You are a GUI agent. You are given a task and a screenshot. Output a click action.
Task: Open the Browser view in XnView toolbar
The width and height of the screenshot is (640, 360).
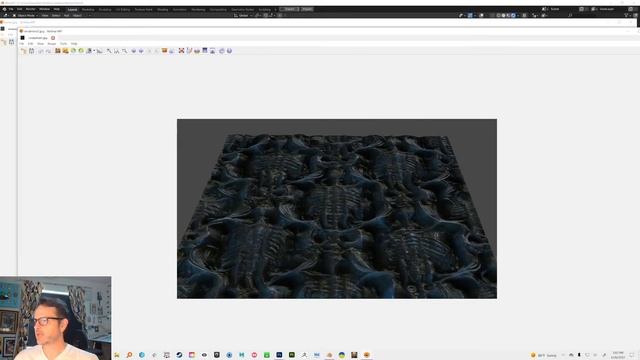(23, 51)
